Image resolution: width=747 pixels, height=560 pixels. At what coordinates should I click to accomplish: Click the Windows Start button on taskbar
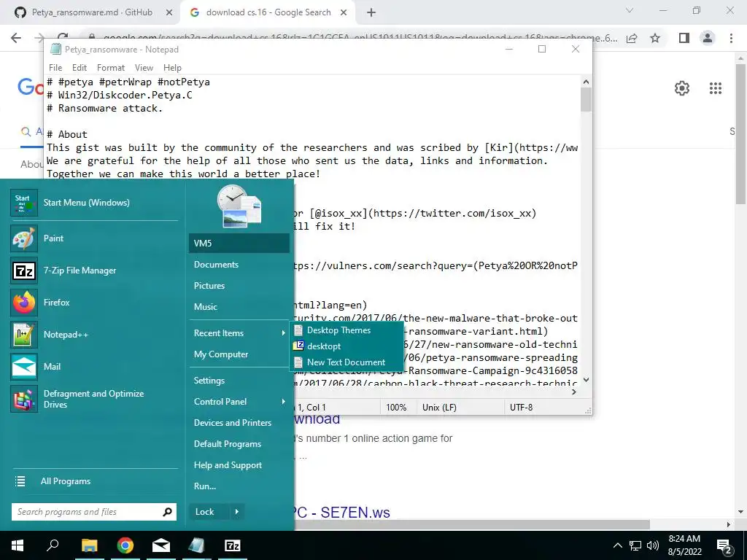pos(18,545)
